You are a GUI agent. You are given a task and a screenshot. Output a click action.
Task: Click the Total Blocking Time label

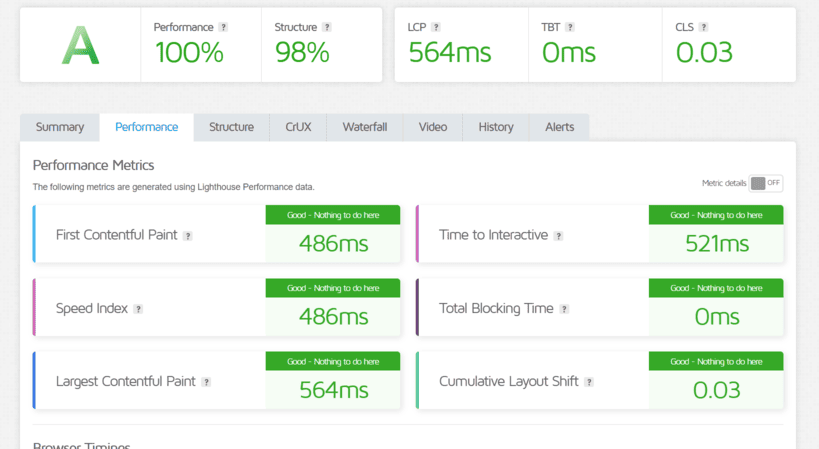496,309
